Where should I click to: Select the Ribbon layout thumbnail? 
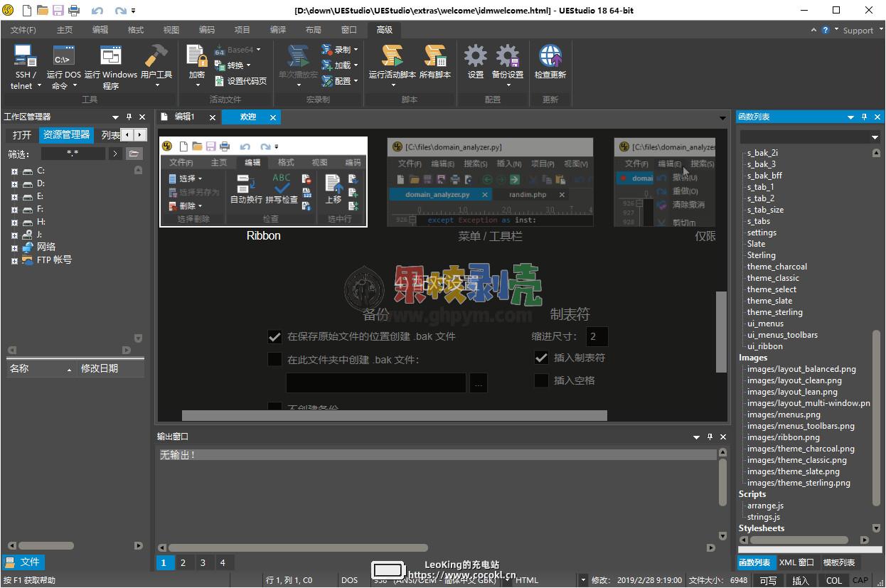tap(263, 182)
